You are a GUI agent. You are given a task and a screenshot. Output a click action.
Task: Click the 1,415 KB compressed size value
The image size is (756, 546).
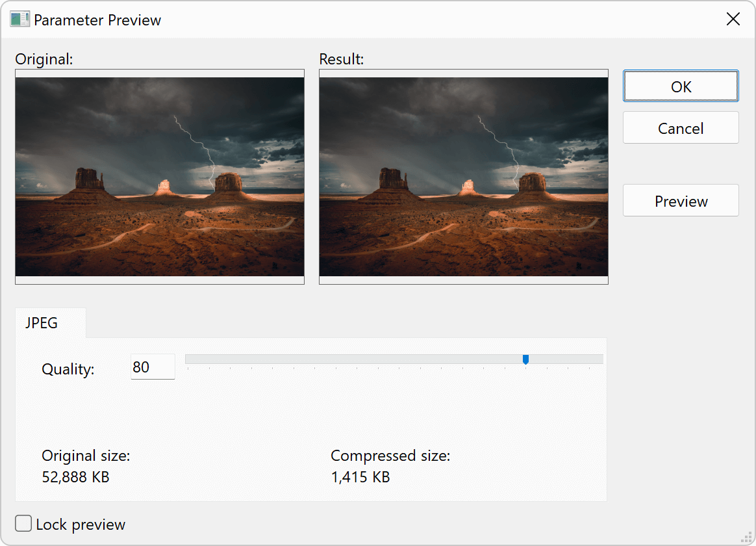pos(360,477)
